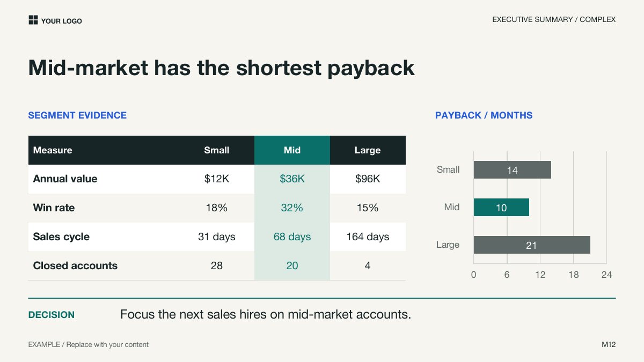Click the '24' tick on chart axis
The height and width of the screenshot is (362, 644).
606,275
